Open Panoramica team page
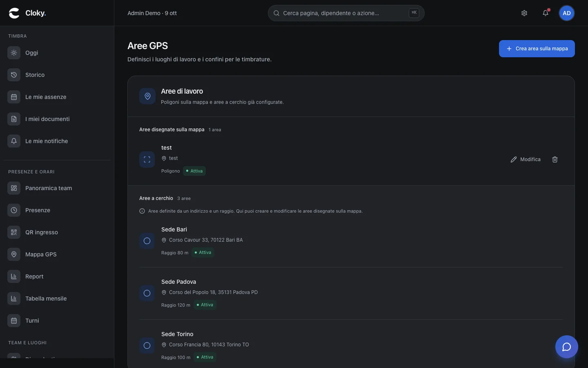Screen dimensions: 588x368 57,188
